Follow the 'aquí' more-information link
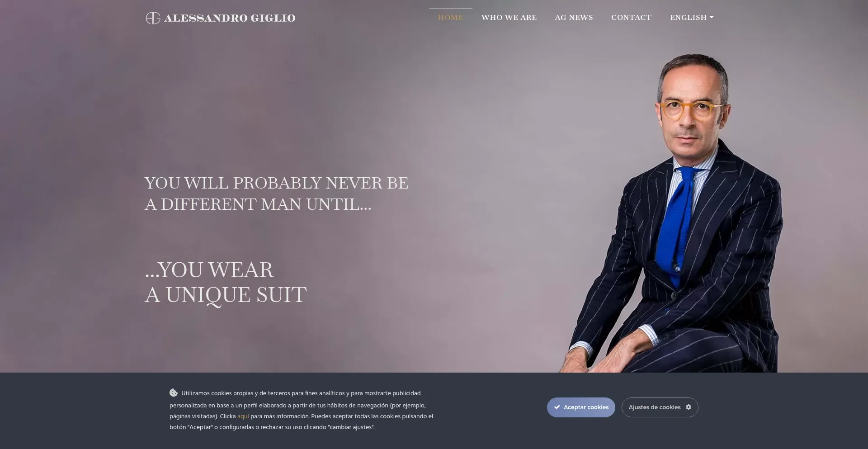Screen dimensions: 868x449 [x=243, y=416]
